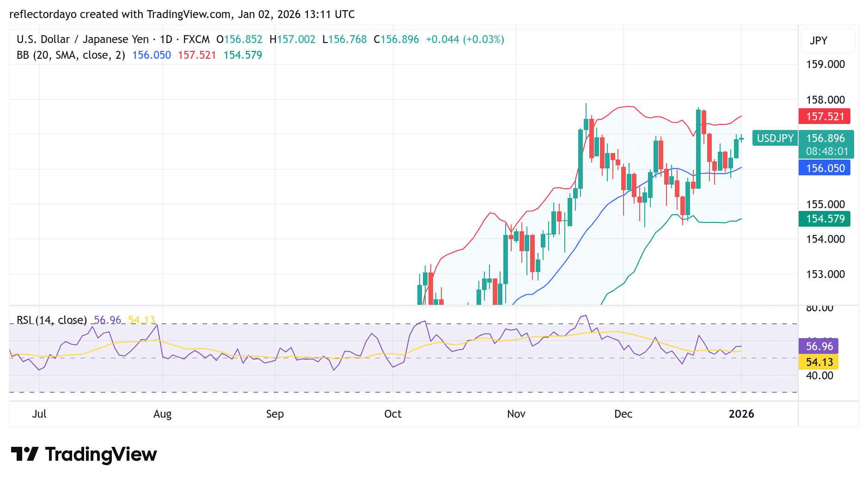868x482 pixels.
Task: Click the Dec label on time axis
Action: tap(623, 414)
